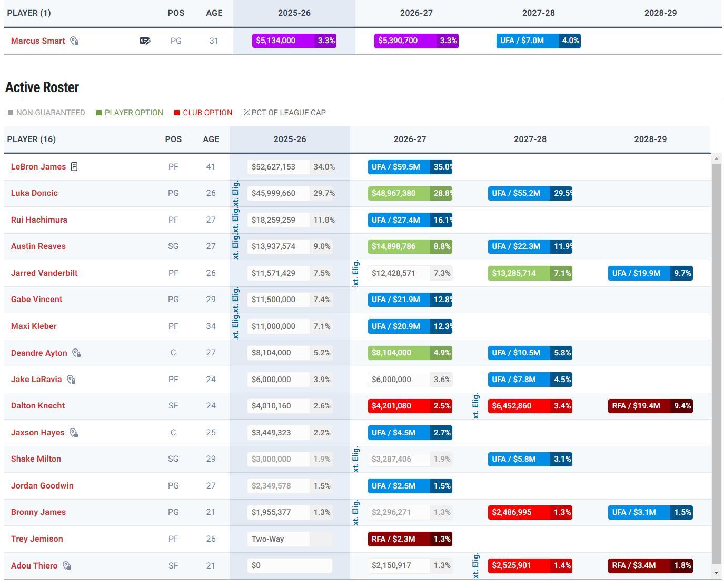
Task: Click the location-lock icon beside Marcus Smart
Action: tap(74, 41)
